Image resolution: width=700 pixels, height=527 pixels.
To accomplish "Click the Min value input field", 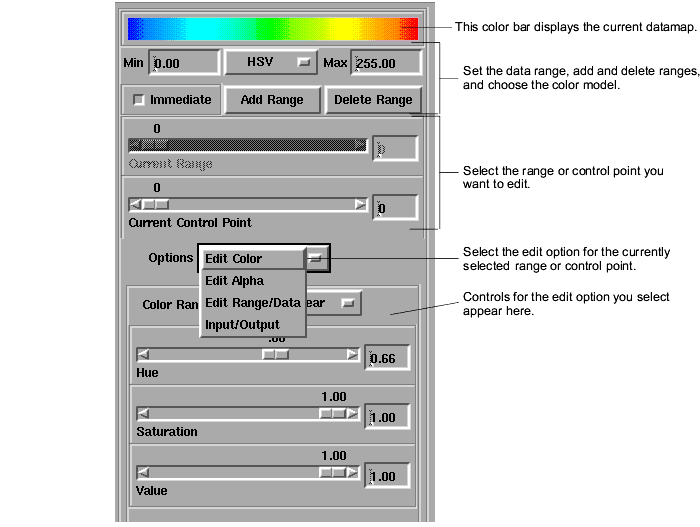I will click(x=184, y=63).
